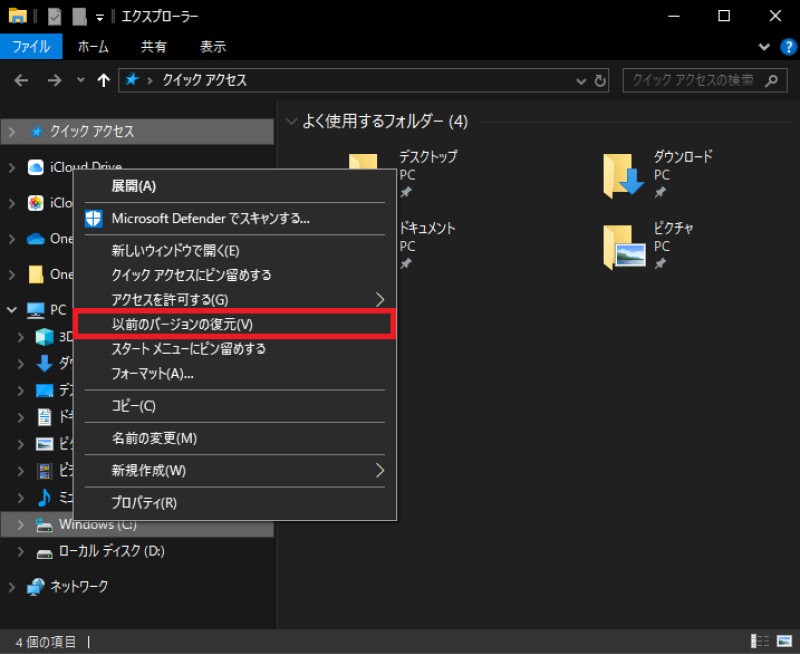Open the recent locations dropdown
The image size is (800, 654).
81,80
